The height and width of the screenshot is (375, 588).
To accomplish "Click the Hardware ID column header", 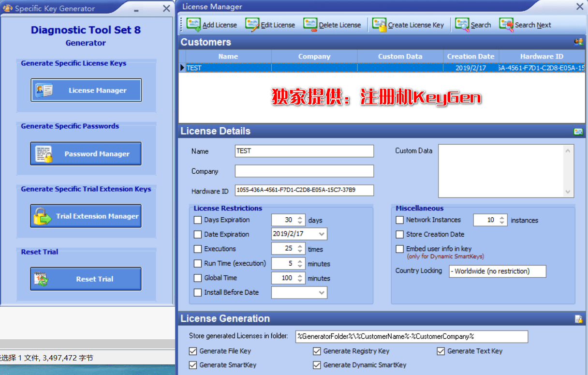I will 542,57.
